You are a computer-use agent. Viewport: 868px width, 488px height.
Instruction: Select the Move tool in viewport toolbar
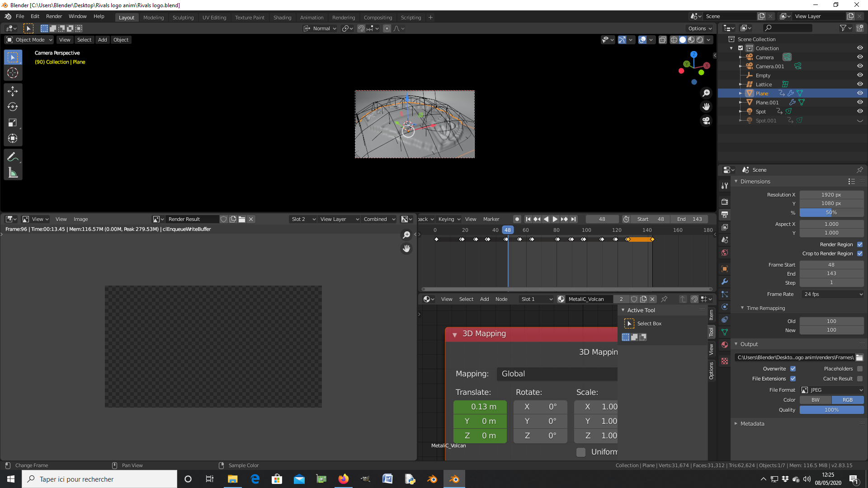point(13,91)
